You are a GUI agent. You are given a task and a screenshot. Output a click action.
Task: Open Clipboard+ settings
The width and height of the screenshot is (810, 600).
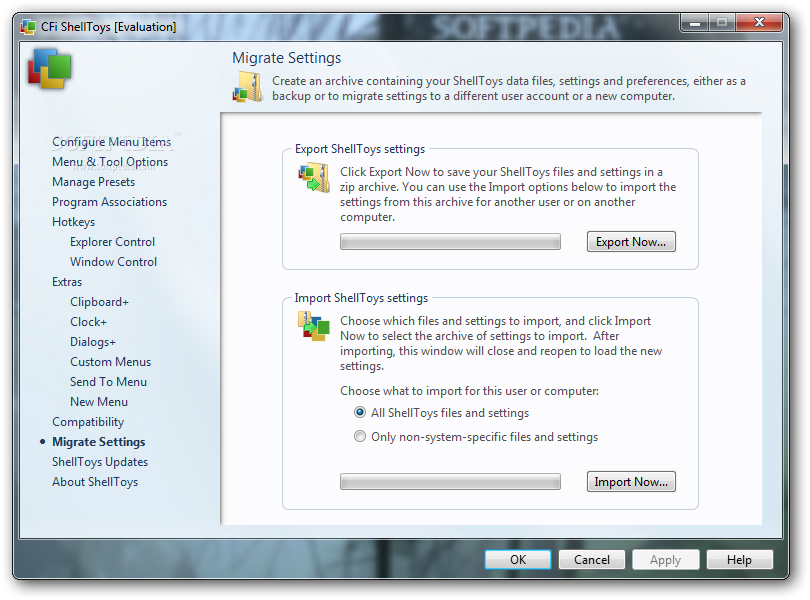(x=99, y=302)
